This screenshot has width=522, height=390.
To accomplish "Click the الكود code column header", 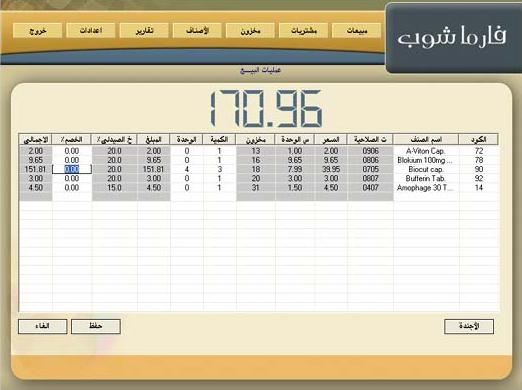I will point(479,139).
